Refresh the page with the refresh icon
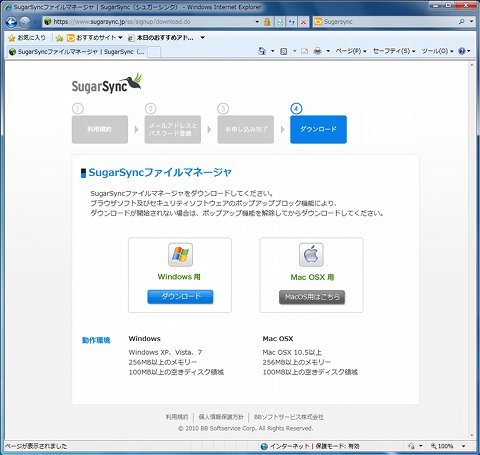Screen dimensions: 480x455 (x=292, y=22)
